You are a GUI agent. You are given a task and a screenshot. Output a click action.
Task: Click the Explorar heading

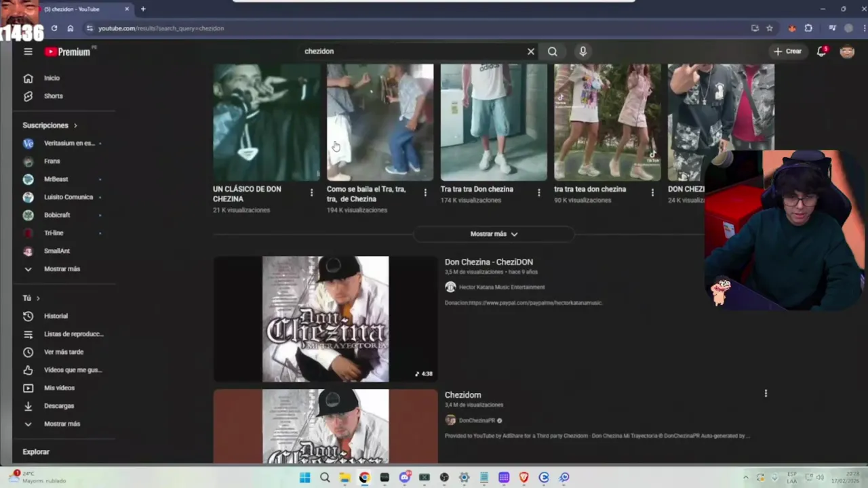[36, 452]
